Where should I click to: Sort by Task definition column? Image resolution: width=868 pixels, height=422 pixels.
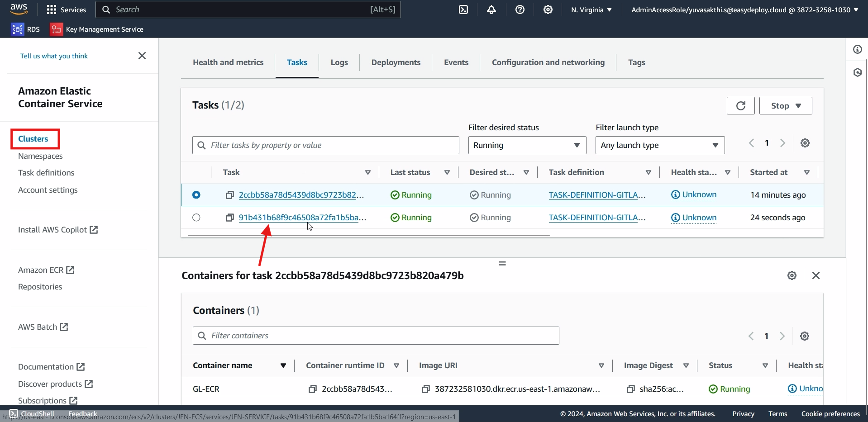point(649,172)
